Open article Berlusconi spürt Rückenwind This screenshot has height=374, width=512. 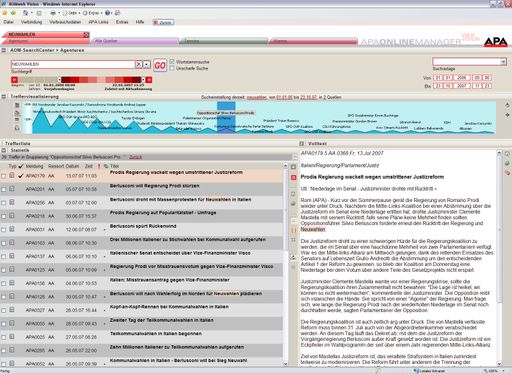[x=143, y=226]
